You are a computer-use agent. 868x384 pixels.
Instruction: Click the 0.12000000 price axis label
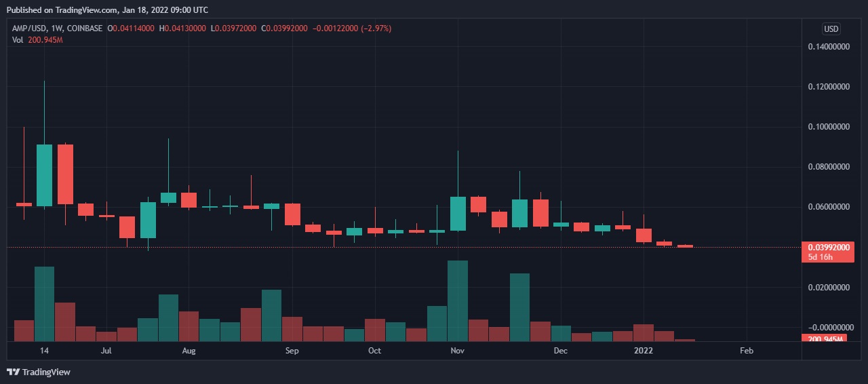828,87
